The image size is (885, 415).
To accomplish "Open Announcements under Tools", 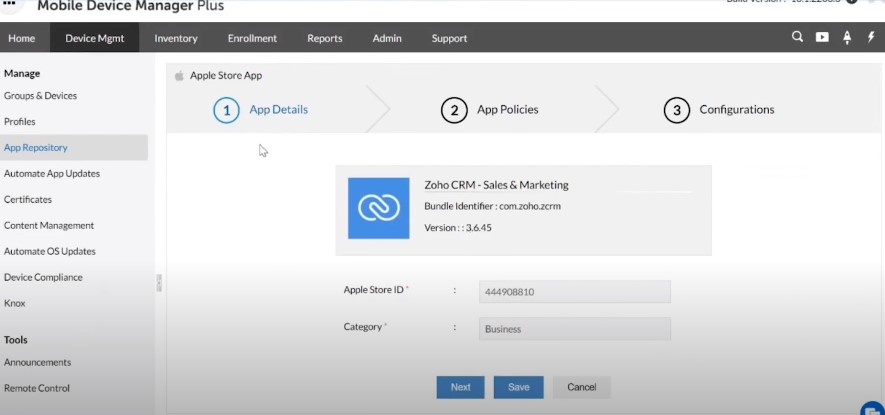I will click(x=37, y=362).
